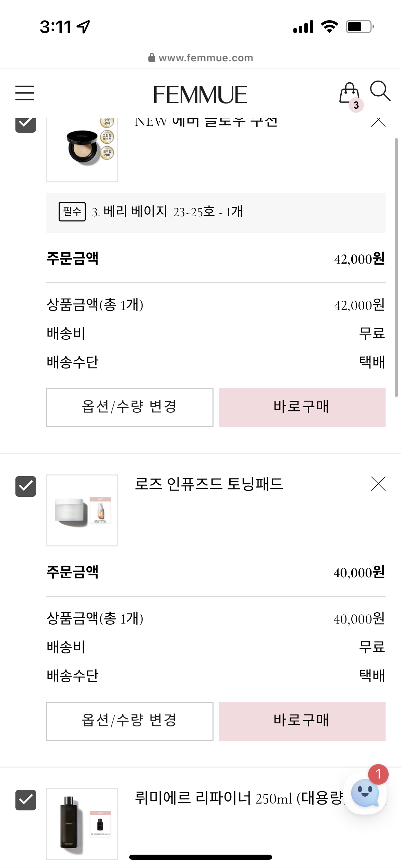
Task: Open the 로즈 인퓨즈드 토닝패드 product title
Action: pyautogui.click(x=209, y=484)
